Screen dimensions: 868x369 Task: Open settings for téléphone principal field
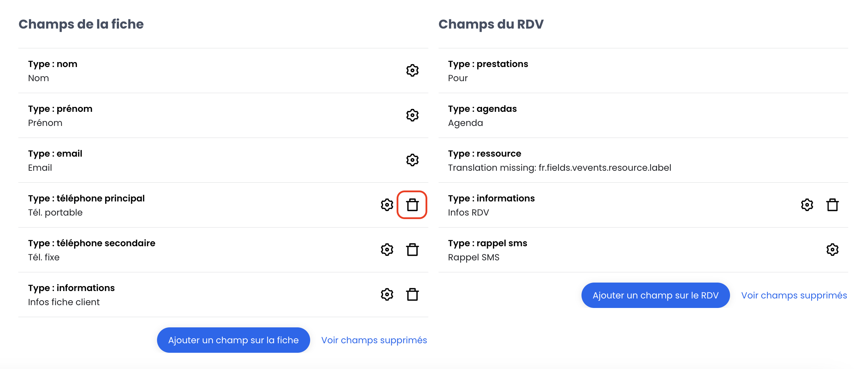click(x=387, y=205)
